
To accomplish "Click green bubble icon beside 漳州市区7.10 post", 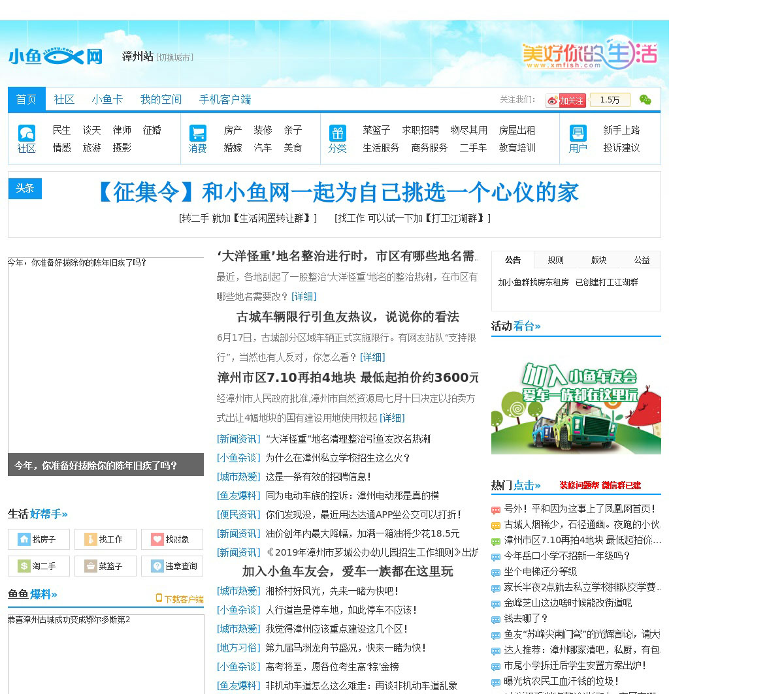I will pos(496,541).
